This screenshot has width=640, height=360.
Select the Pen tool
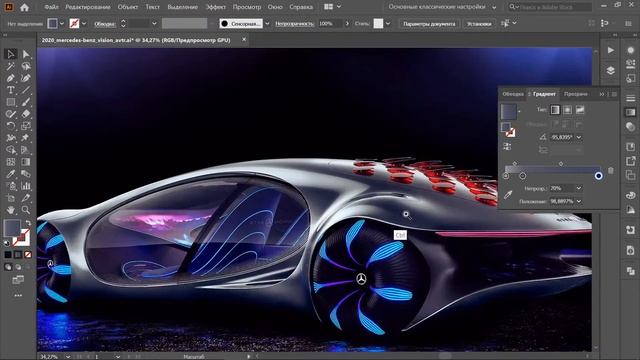[11, 78]
